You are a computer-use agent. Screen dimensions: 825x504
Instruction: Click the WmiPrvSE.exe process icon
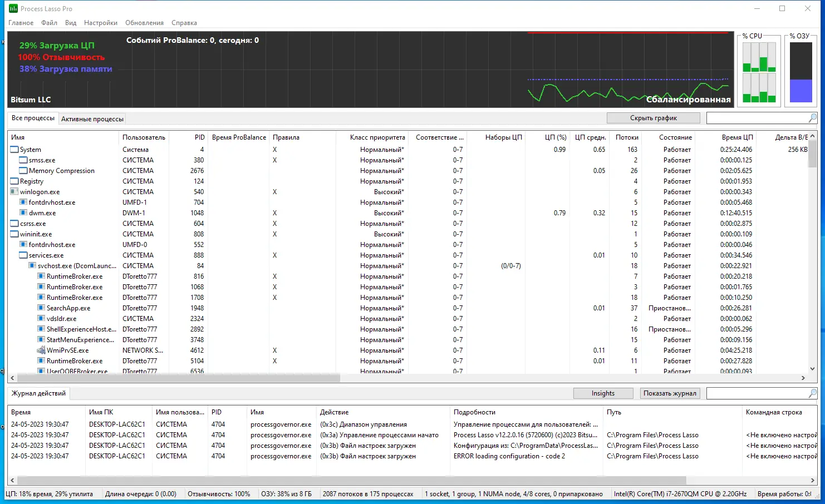pyautogui.click(x=41, y=350)
